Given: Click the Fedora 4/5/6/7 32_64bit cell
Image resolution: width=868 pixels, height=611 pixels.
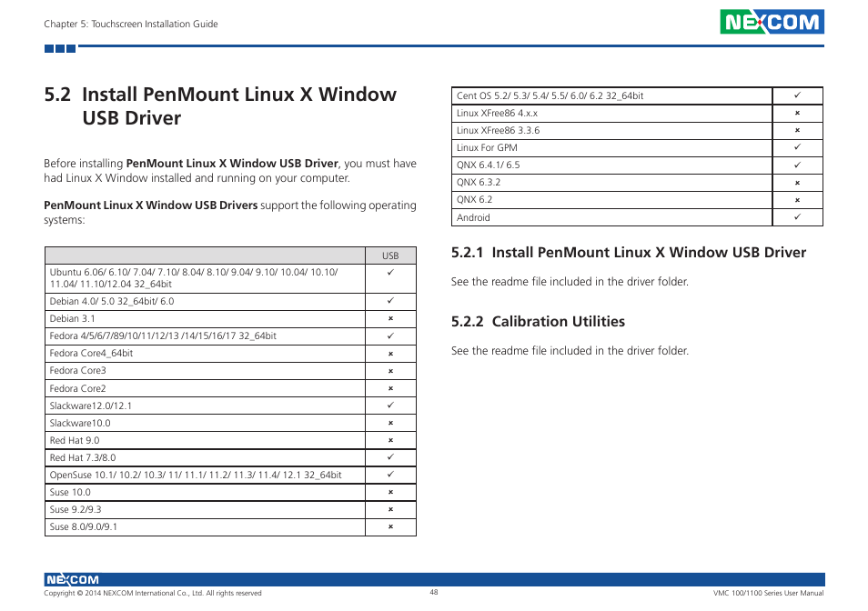Looking at the screenshot, I should coord(206,336).
